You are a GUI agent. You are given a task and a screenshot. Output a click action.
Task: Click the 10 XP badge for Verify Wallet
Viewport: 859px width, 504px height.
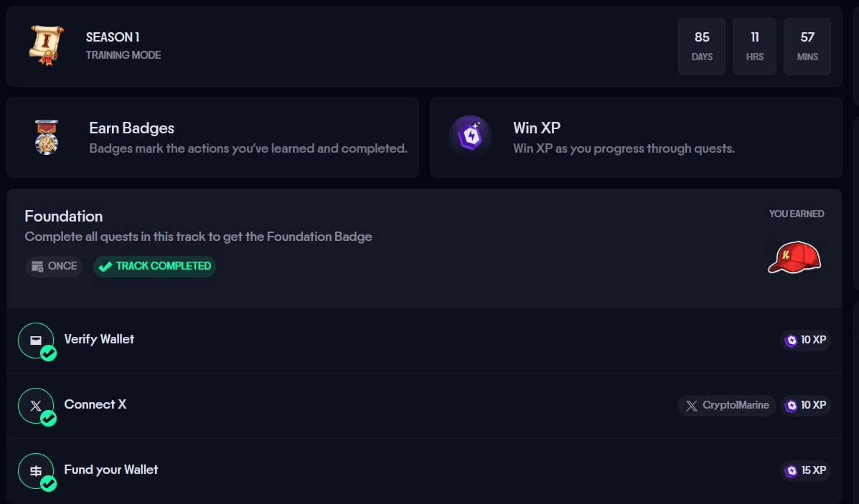pos(805,341)
